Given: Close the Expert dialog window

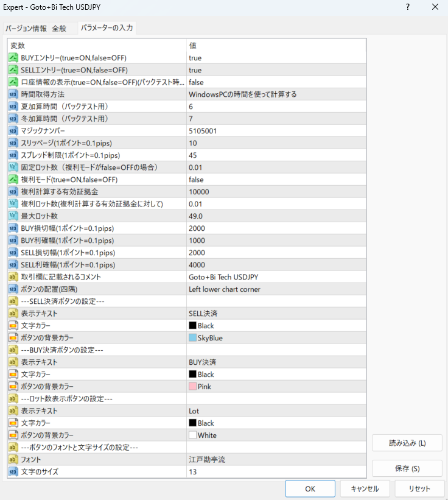Looking at the screenshot, I should [x=435, y=7].
